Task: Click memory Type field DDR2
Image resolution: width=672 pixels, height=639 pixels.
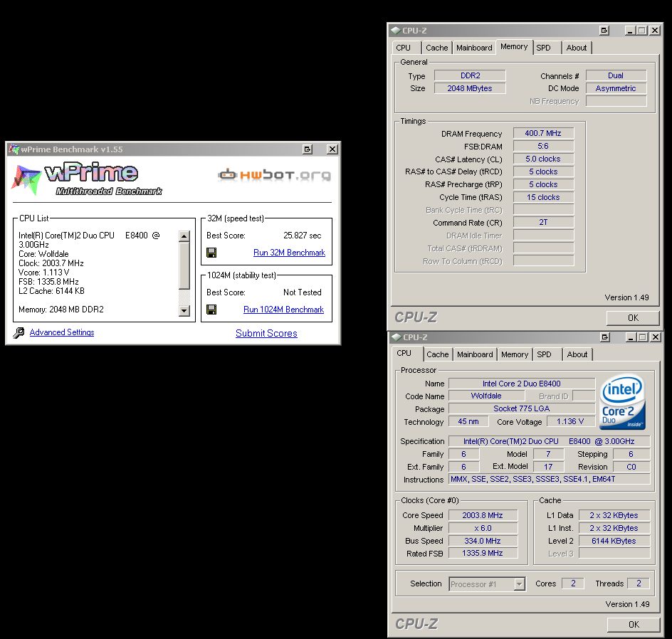Action: 470,75
